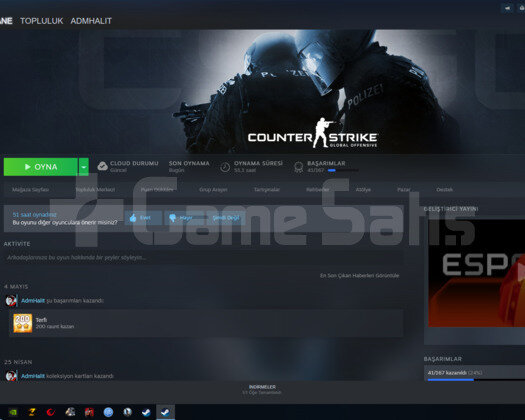525x420 pixels.
Task: Open the Mağaza Sayfası tab
Action: [30, 190]
